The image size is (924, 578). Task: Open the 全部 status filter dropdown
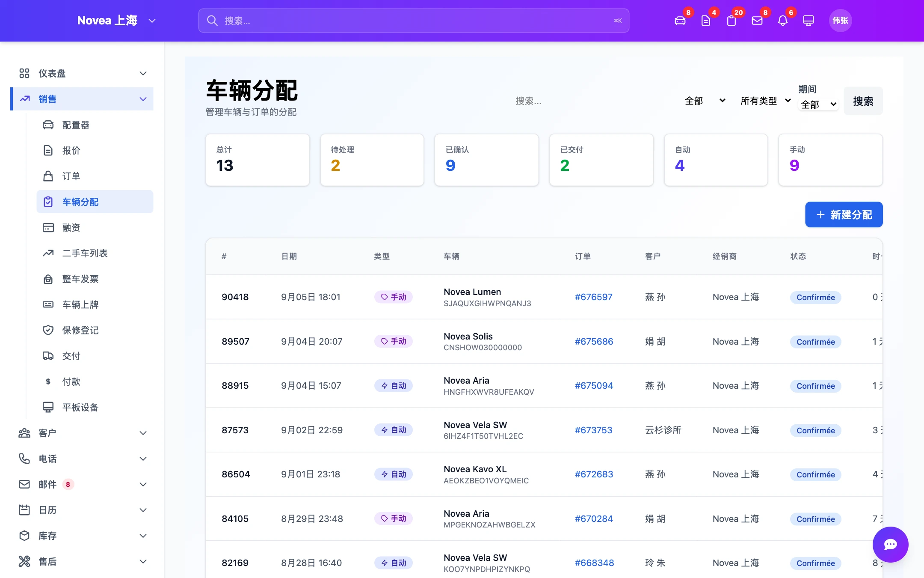point(705,101)
